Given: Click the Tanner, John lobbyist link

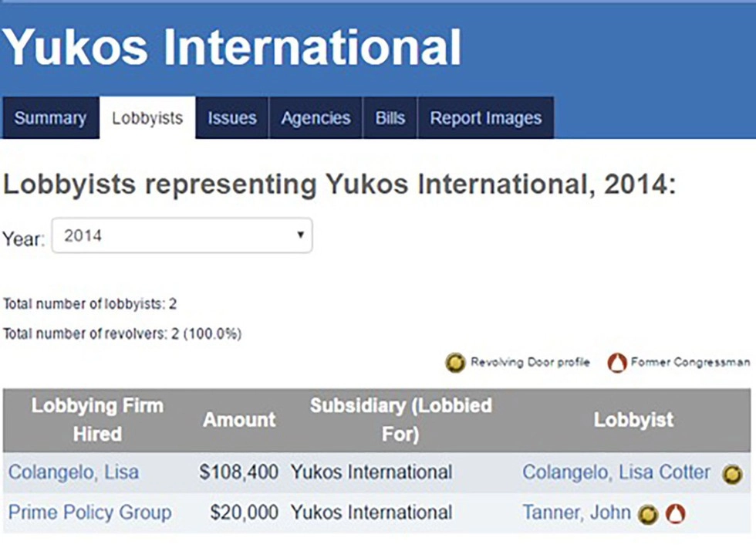Looking at the screenshot, I should click(x=576, y=512).
